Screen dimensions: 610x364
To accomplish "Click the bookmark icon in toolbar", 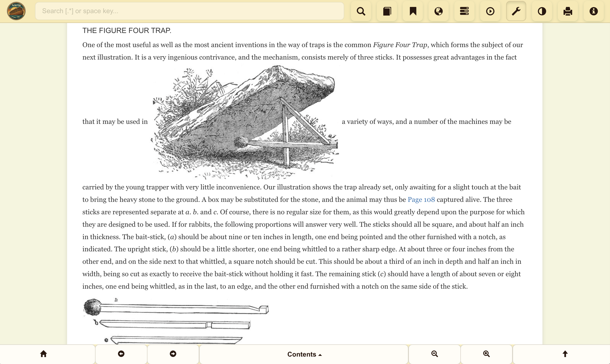I will tap(413, 11).
